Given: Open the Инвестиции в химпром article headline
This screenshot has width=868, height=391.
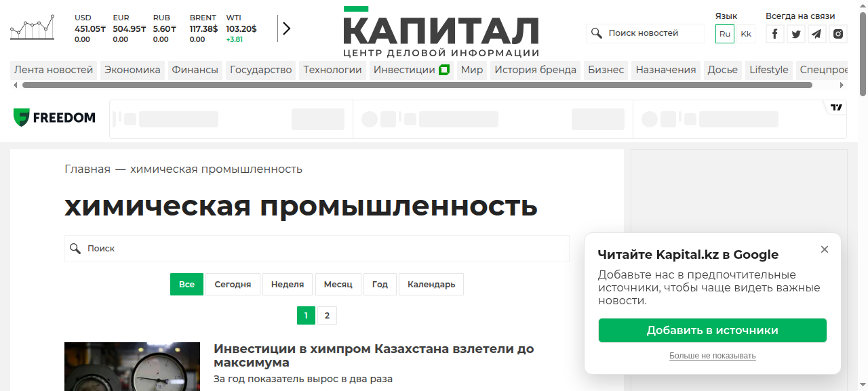Looking at the screenshot, I should (374, 356).
